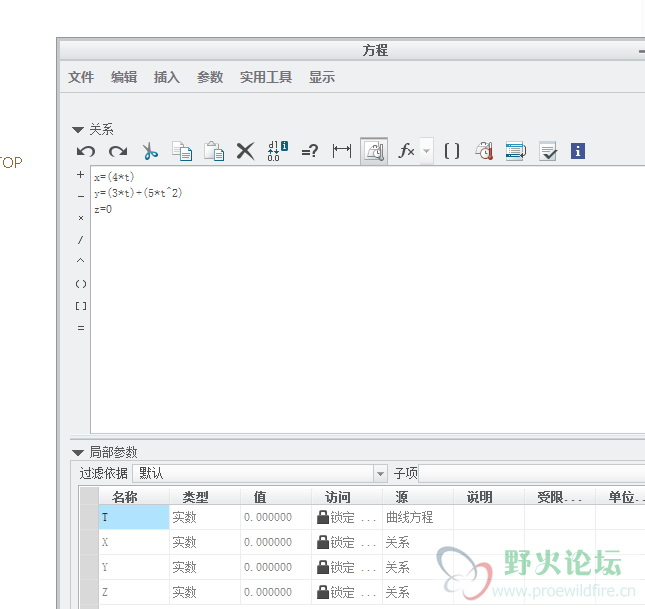Evaluate expression with the =? icon
The image size is (645, 609).
(310, 151)
